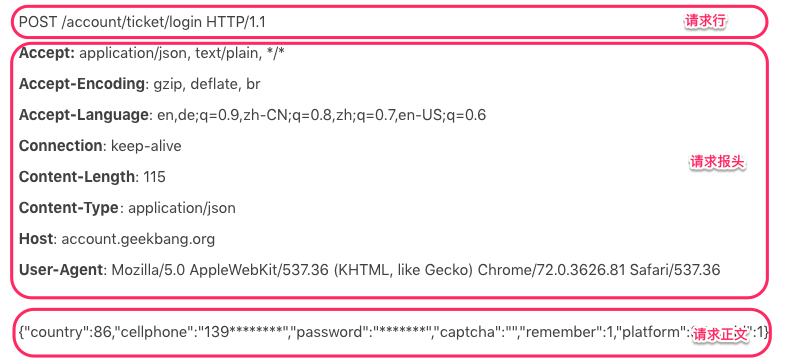Click the Connection header name
Image resolution: width=787 pixels, height=363 pixels.
tap(60, 146)
